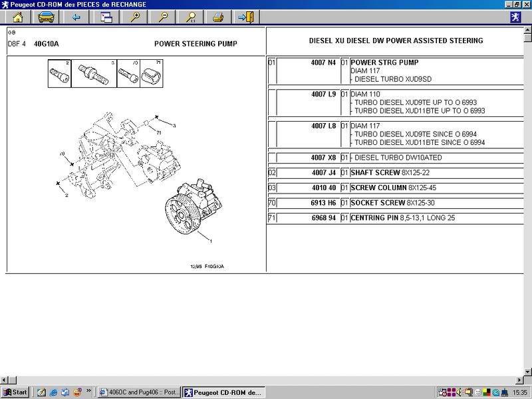Click DIESEL TURBO XUD9SD line
This screenshot has height=399, width=532.
[x=393, y=79]
